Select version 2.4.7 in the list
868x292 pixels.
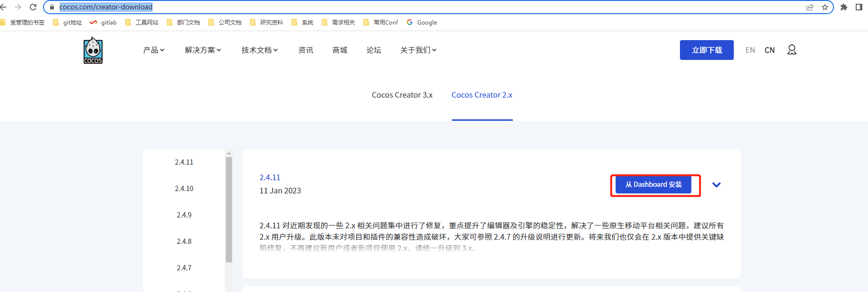(184, 268)
